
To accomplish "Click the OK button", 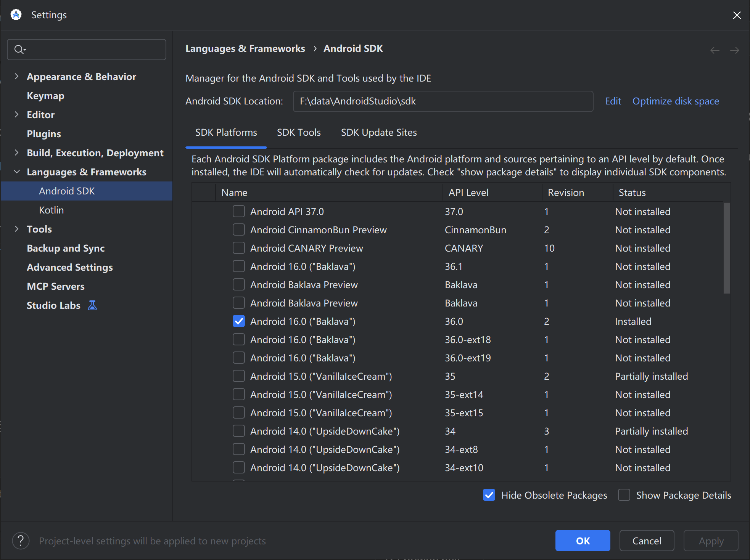I will [583, 541].
